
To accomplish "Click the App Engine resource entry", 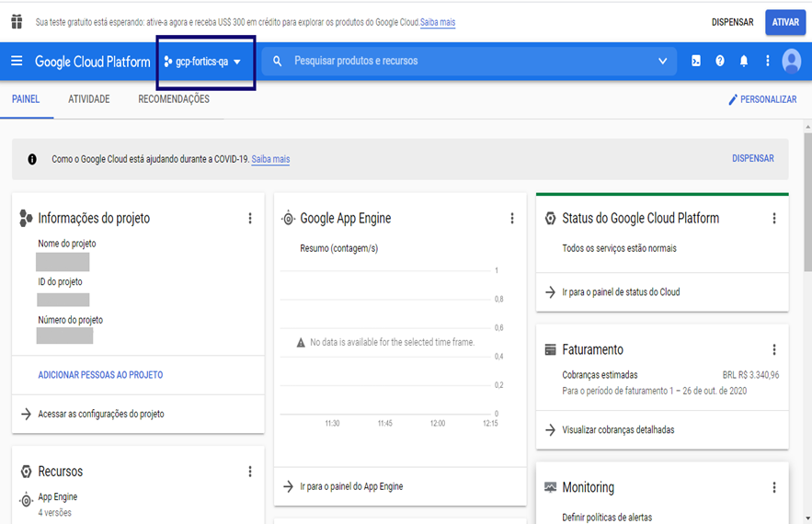I will pos(58,496).
